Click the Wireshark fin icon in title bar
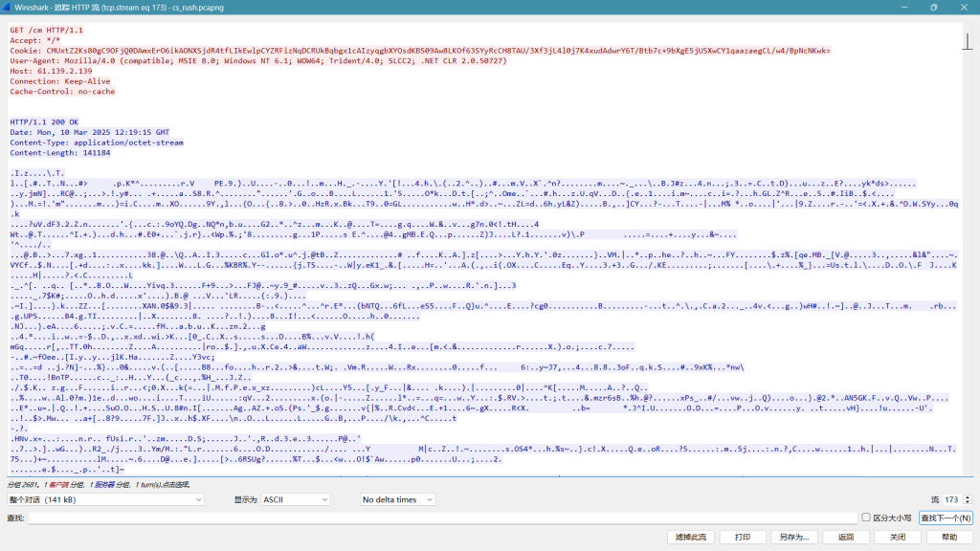The height and width of the screenshot is (551, 980). coord(7,7)
